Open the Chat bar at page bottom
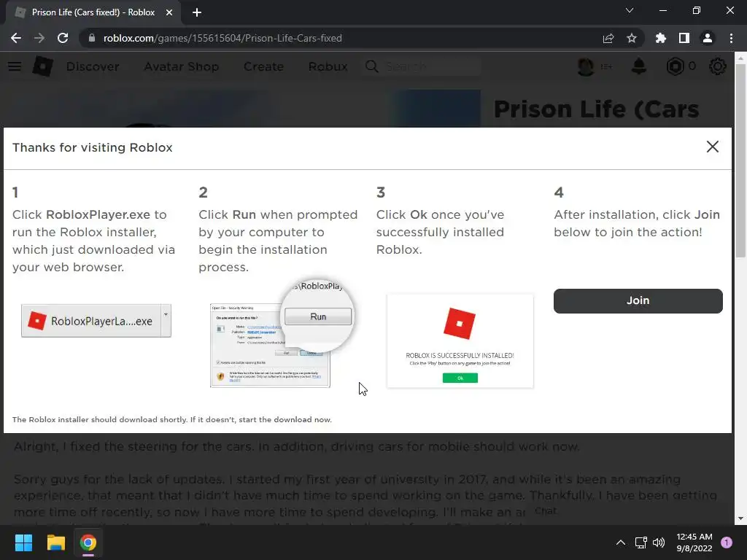 pyautogui.click(x=546, y=510)
